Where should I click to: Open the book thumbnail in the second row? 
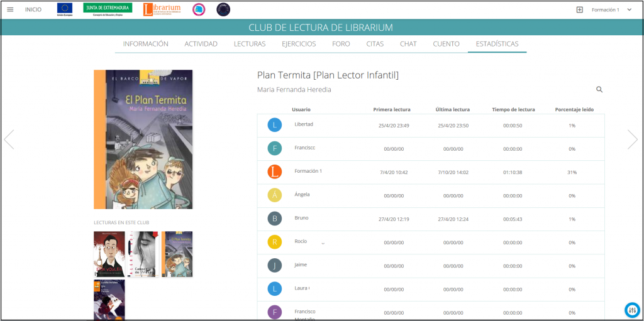coord(109,300)
